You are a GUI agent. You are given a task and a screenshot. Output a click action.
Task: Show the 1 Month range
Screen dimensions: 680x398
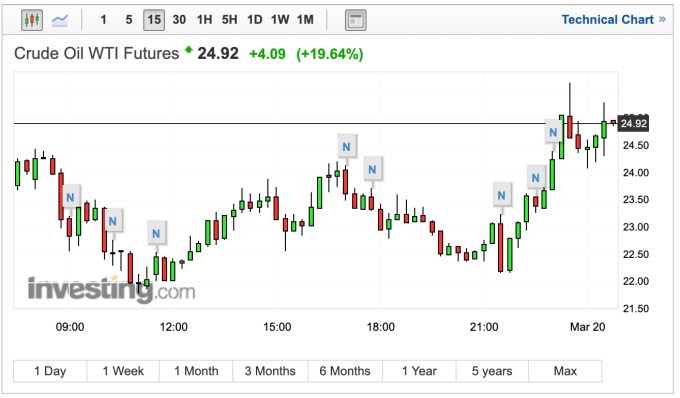click(196, 371)
